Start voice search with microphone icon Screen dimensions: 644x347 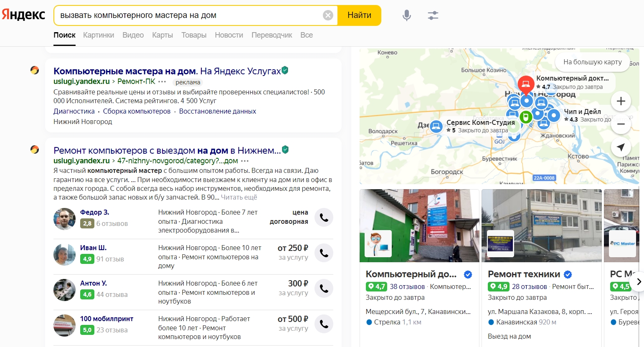[x=406, y=15]
